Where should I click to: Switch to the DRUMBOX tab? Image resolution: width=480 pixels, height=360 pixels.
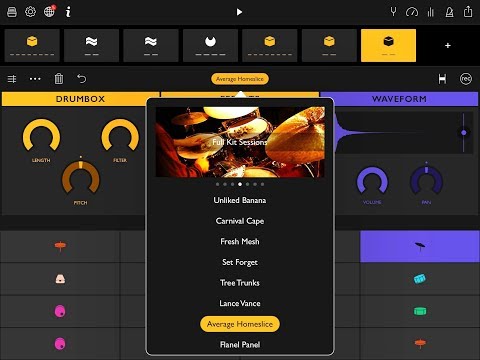click(x=80, y=99)
